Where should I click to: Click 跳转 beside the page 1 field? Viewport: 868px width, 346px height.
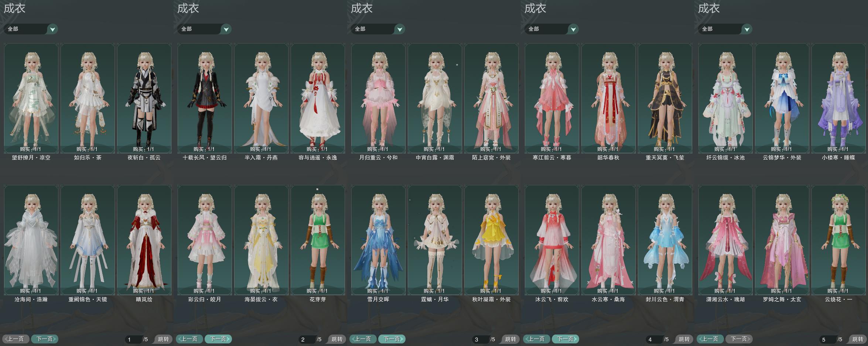pos(163,339)
